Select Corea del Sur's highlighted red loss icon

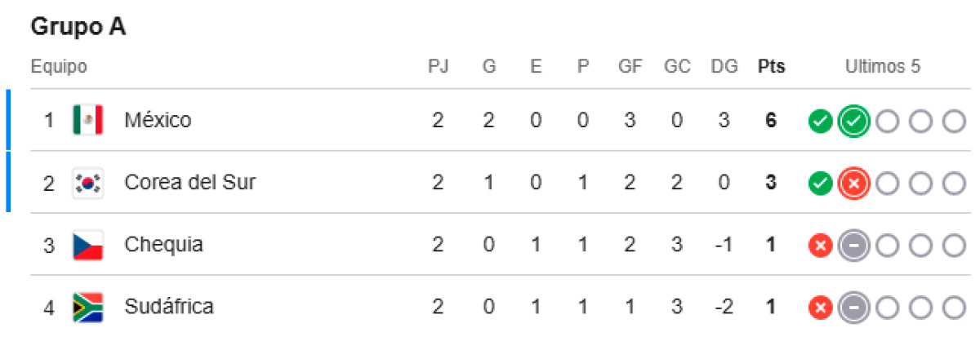[853, 184]
